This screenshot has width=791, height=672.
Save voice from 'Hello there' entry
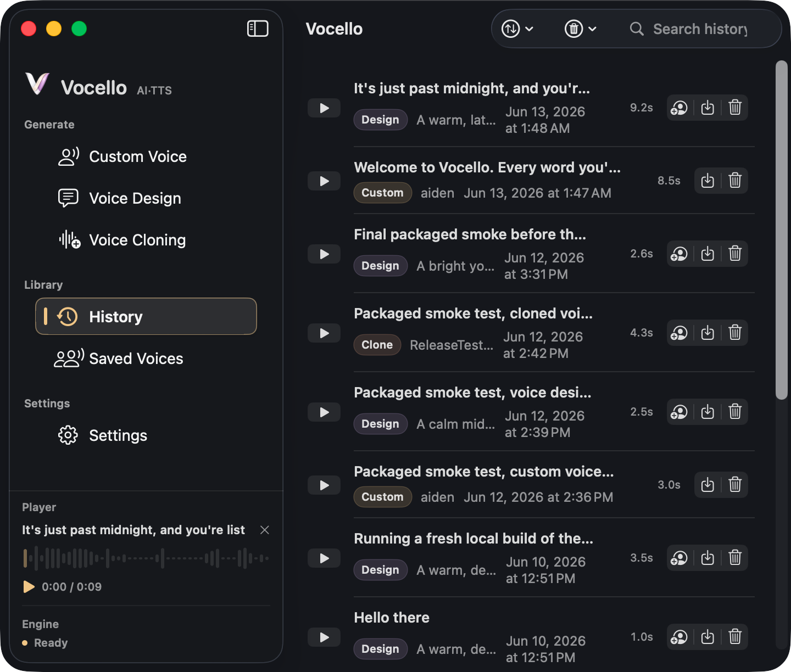(679, 637)
